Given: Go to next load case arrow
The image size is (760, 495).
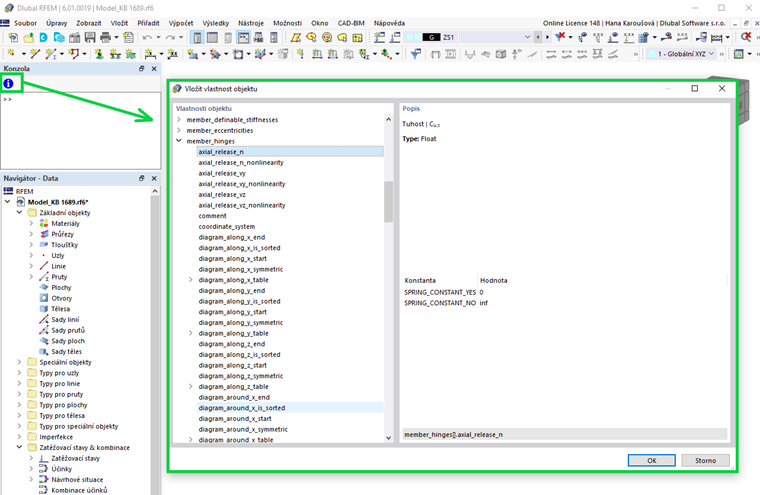Looking at the screenshot, I should 547,37.
